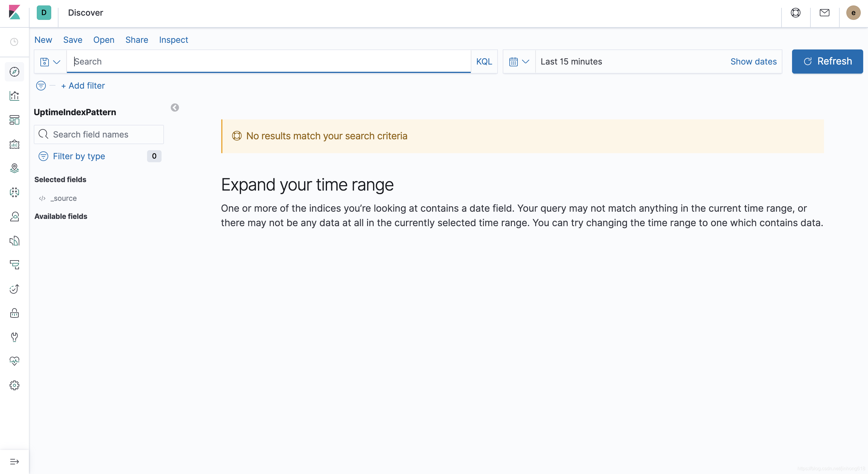Open the Maps app icon
Image resolution: width=868 pixels, height=474 pixels.
tap(14, 168)
